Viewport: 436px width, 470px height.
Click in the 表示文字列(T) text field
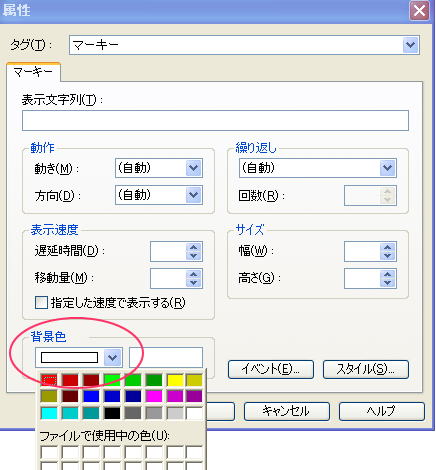pos(215,121)
